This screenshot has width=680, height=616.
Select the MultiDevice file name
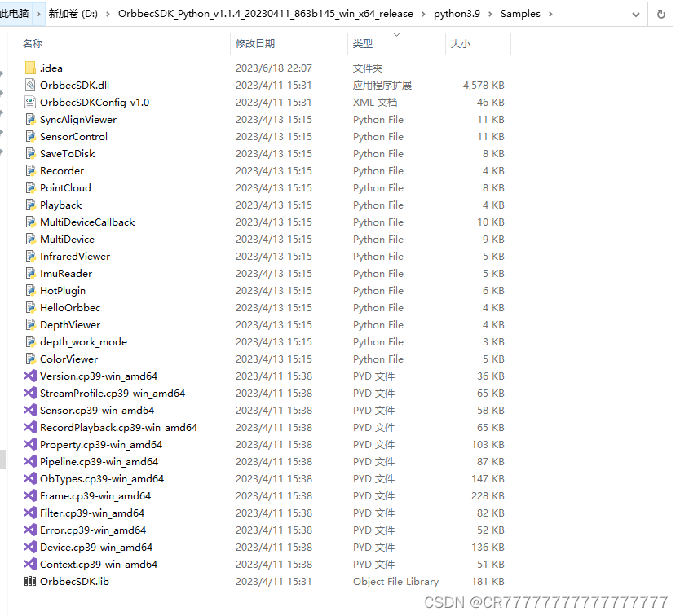67,240
